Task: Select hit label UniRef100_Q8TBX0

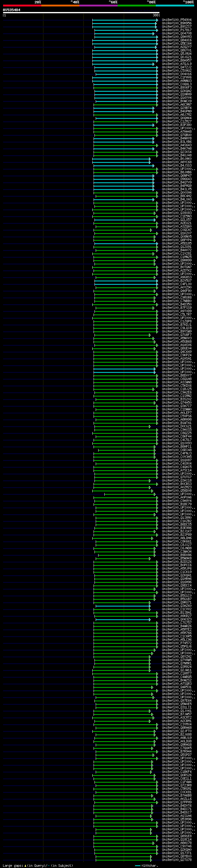Action: (x=176, y=856)
